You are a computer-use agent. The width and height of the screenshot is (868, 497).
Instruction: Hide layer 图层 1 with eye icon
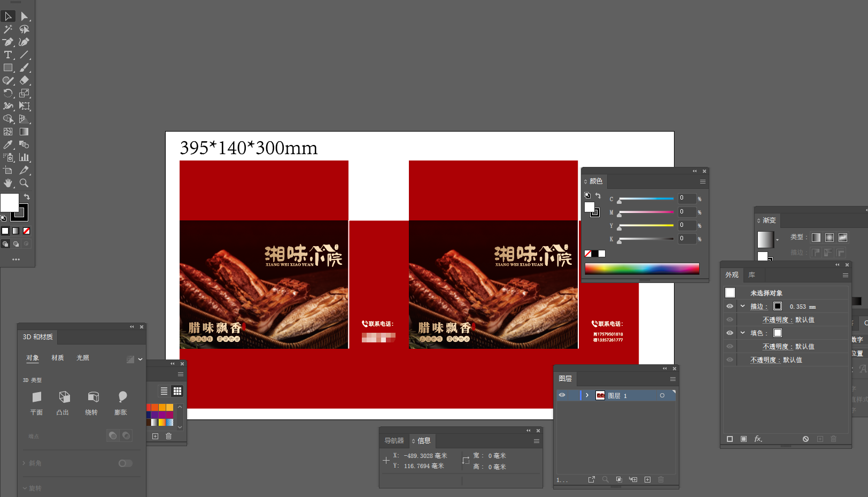click(x=562, y=395)
